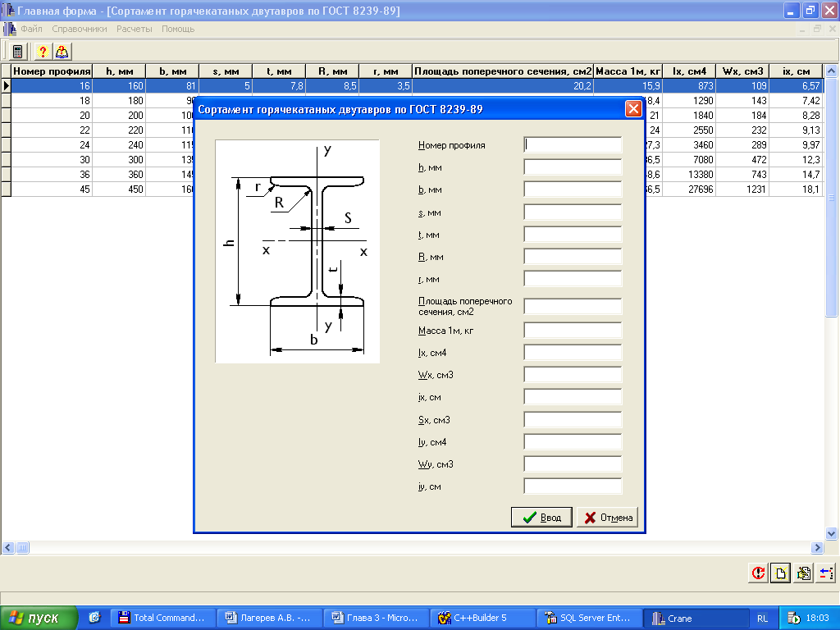Click the Ix, см4 input field
Screen dimensions: 840x630
573,353
